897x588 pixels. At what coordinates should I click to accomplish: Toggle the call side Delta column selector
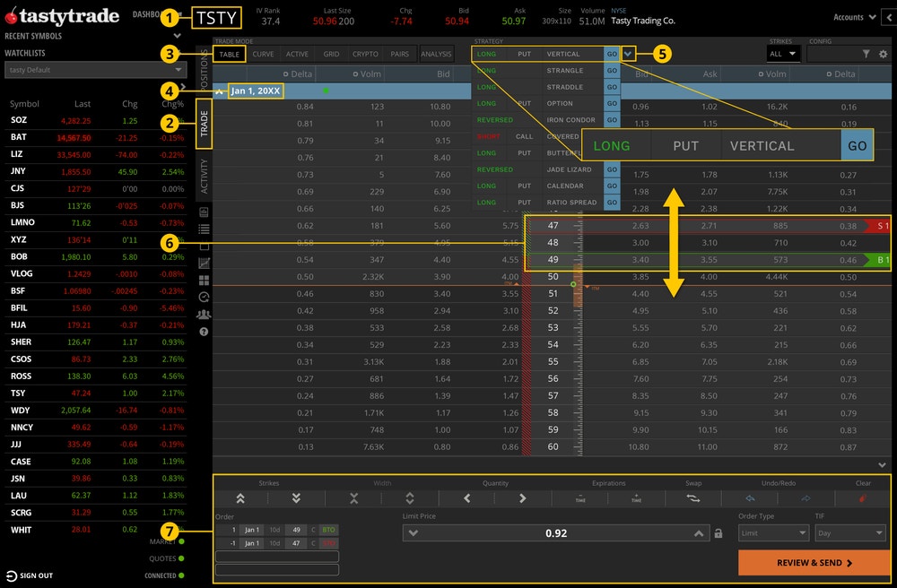pos(285,73)
